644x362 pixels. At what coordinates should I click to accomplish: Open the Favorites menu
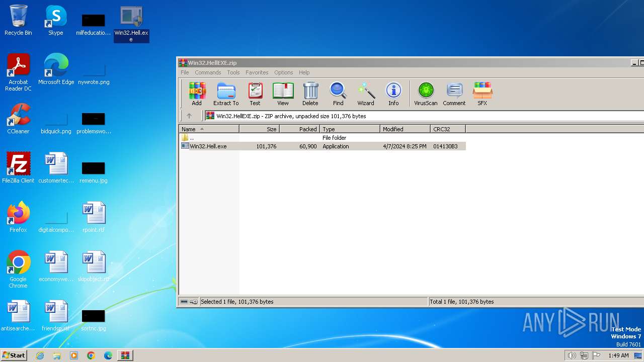click(257, 72)
